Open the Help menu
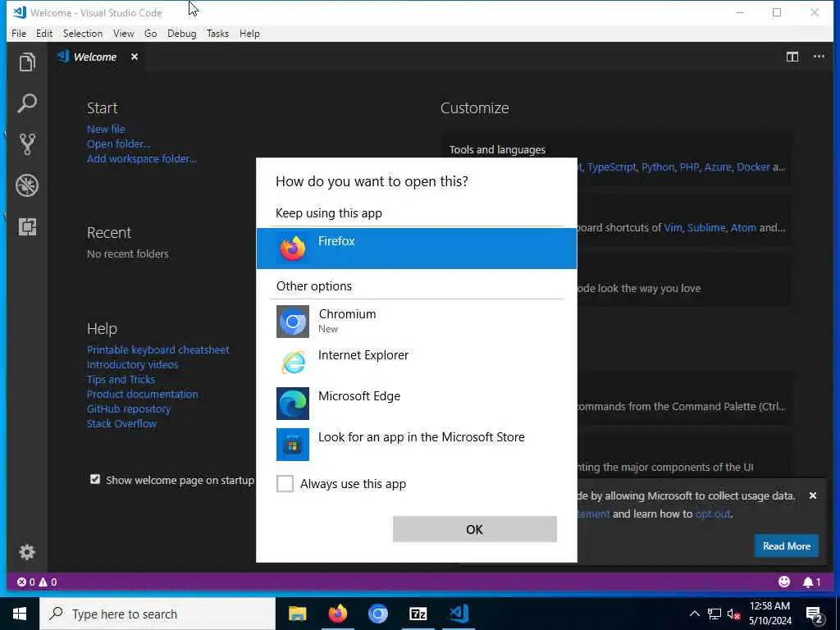 249,33
